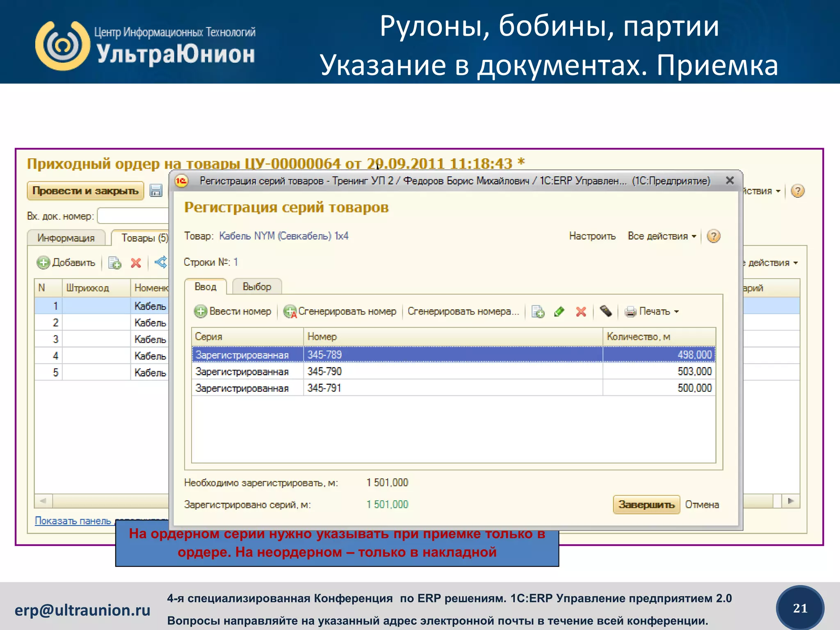Click Настроить in the dialog

(592, 236)
